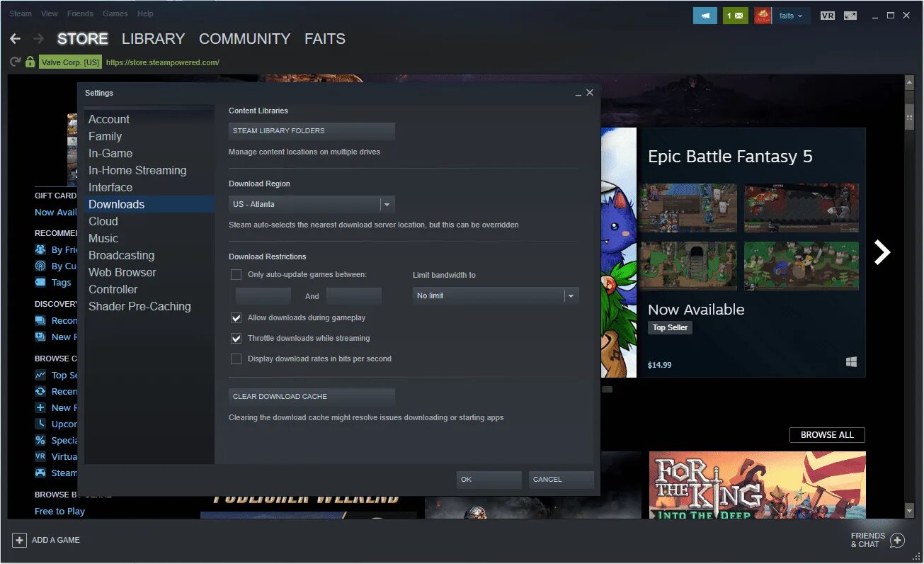Open the Limit bandwidth dropdown
The image size is (924, 564).
tap(496, 295)
